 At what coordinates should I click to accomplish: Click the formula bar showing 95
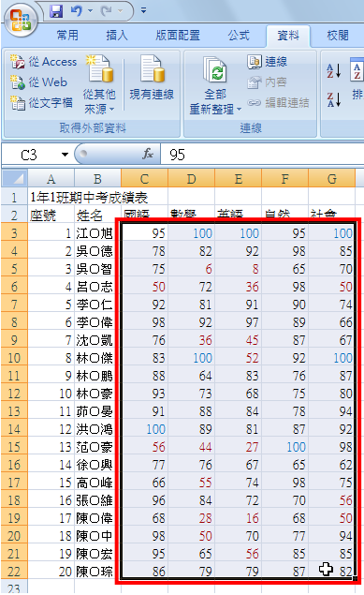point(262,155)
